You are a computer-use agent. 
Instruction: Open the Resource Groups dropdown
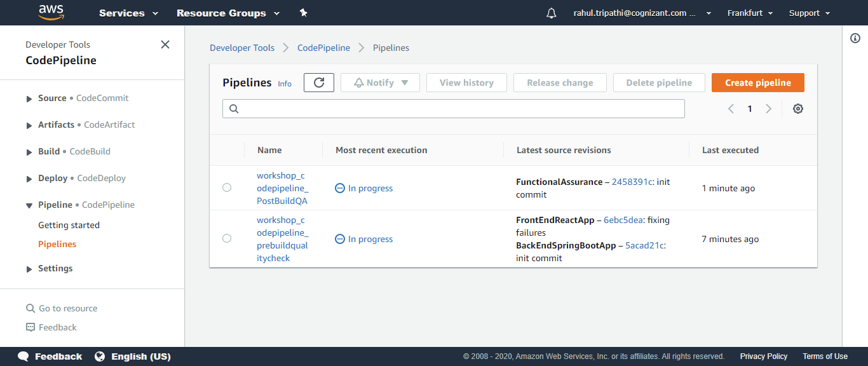228,13
